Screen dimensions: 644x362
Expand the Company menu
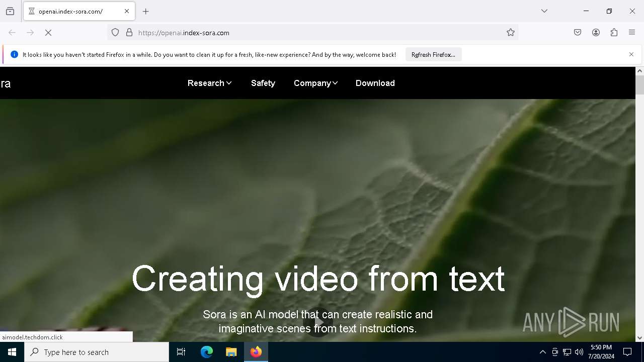click(x=316, y=83)
